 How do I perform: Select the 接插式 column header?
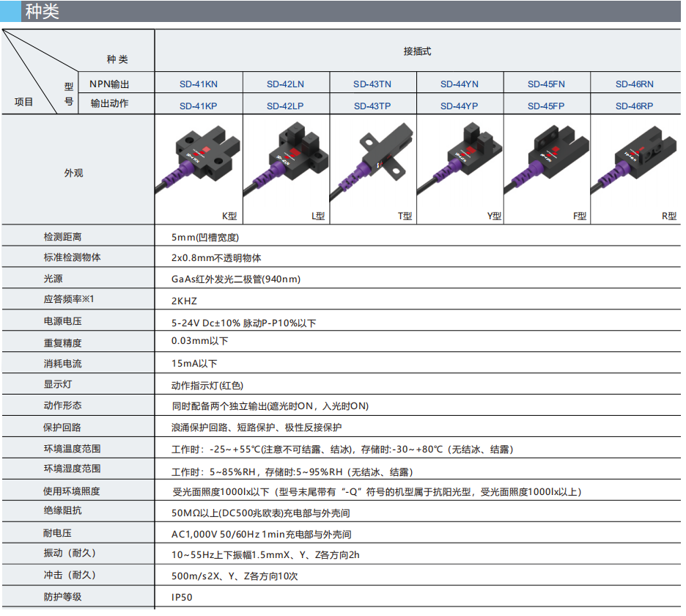[417, 51]
